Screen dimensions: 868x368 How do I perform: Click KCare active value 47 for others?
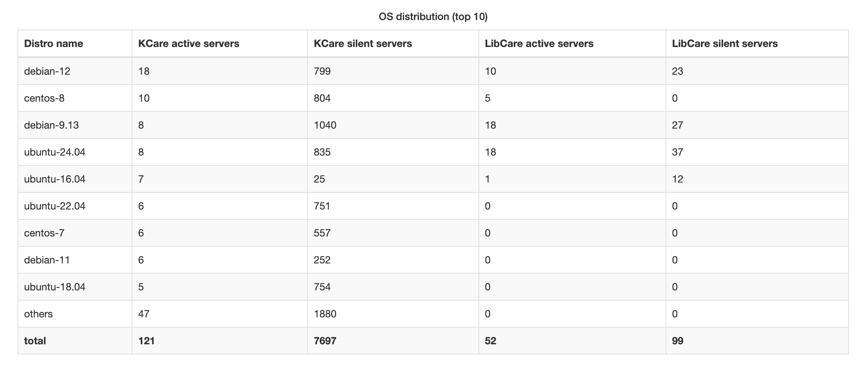[x=144, y=314]
